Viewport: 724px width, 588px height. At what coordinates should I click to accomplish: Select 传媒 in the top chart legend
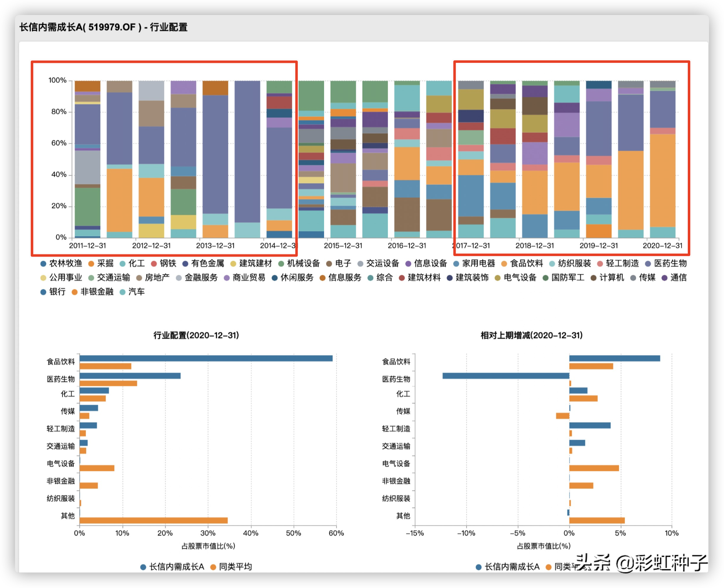click(x=643, y=277)
